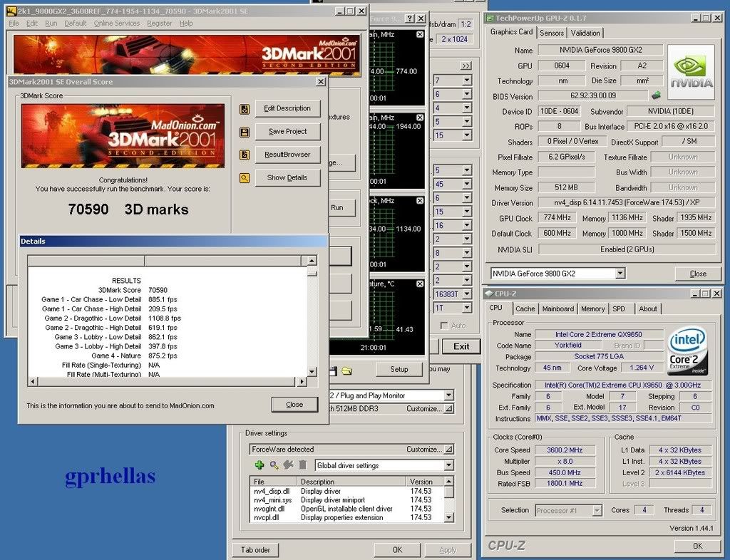The image size is (730, 560).
Task: Click the trash can icon in Driver settings
Action: coord(302,465)
